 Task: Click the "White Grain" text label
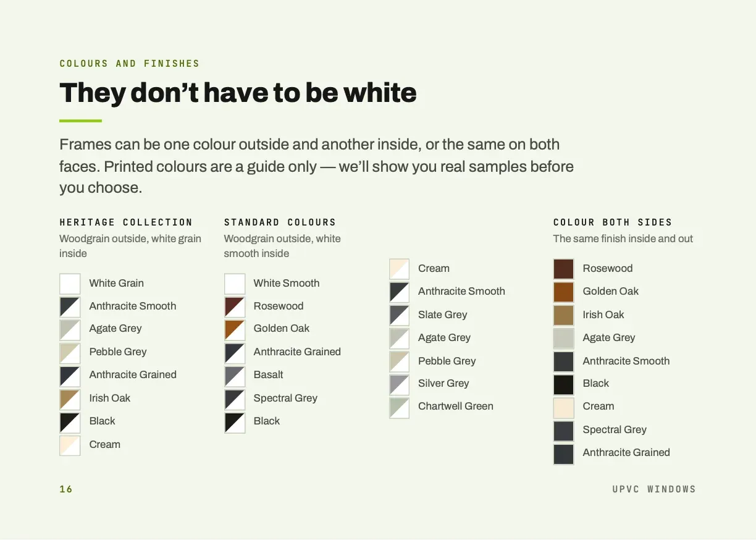117,284
